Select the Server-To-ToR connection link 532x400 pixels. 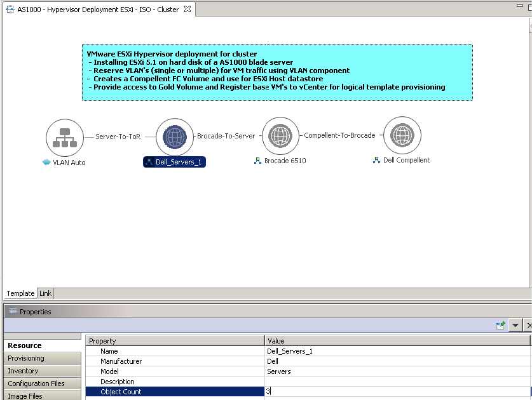click(118, 137)
